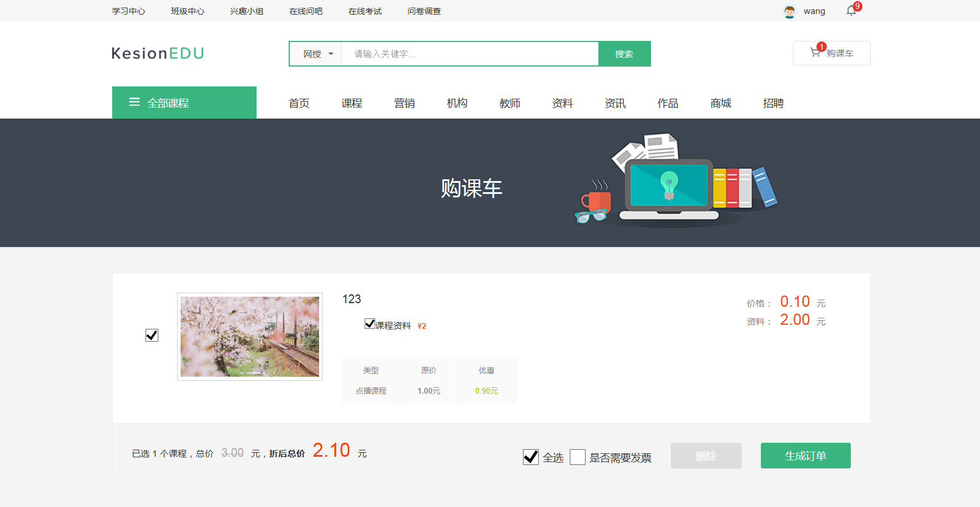
Task: Open the 问卷调查 top link
Action: [x=424, y=11]
